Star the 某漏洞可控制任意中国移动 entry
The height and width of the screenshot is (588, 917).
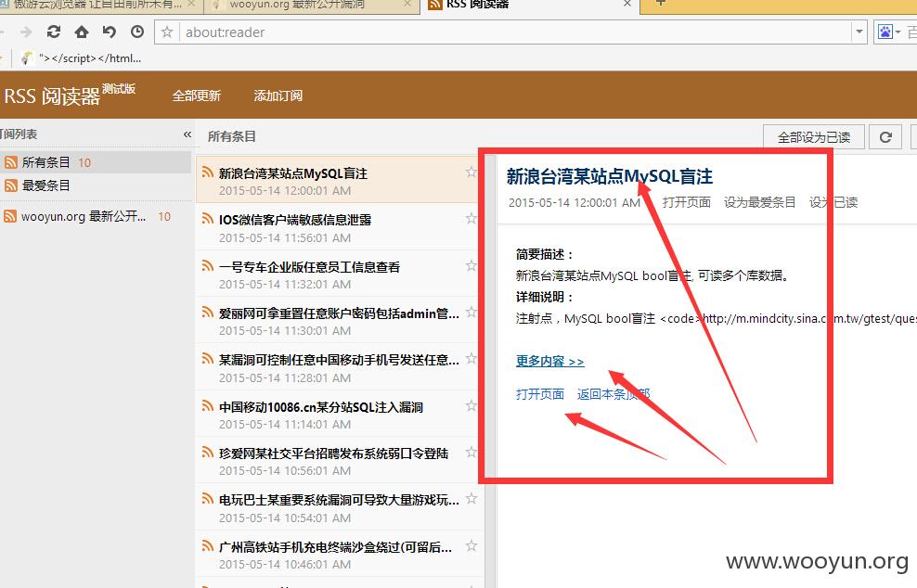(x=471, y=359)
